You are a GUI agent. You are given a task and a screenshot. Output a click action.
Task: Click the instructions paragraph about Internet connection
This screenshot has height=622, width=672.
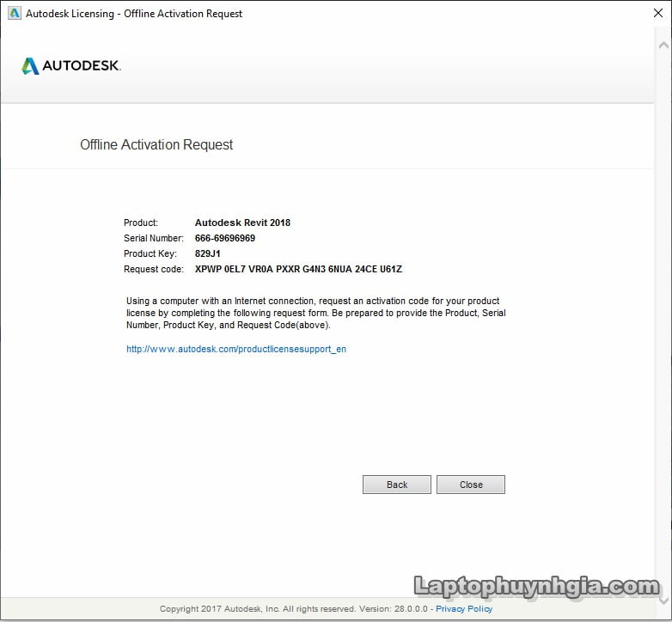tap(316, 313)
